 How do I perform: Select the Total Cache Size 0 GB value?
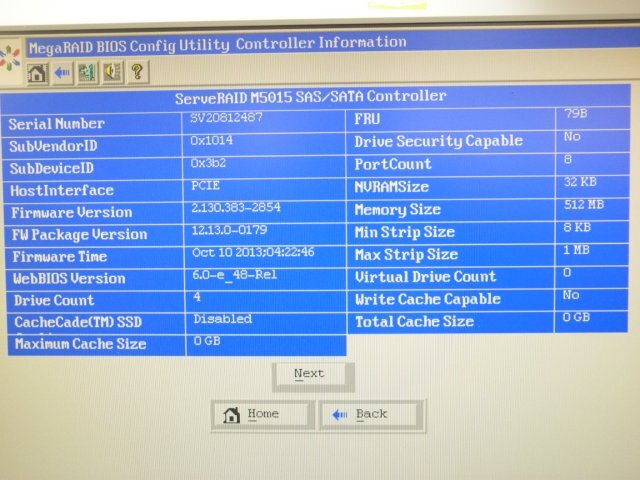click(x=576, y=317)
